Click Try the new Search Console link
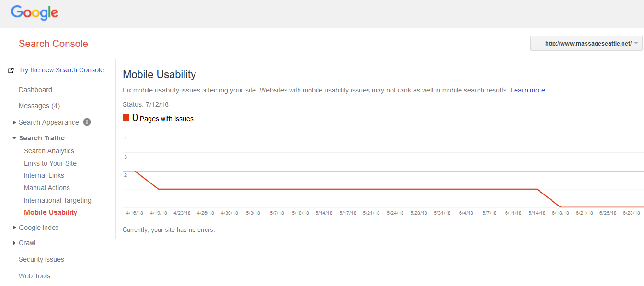Image resolution: width=644 pixels, height=286 pixels. click(x=61, y=70)
